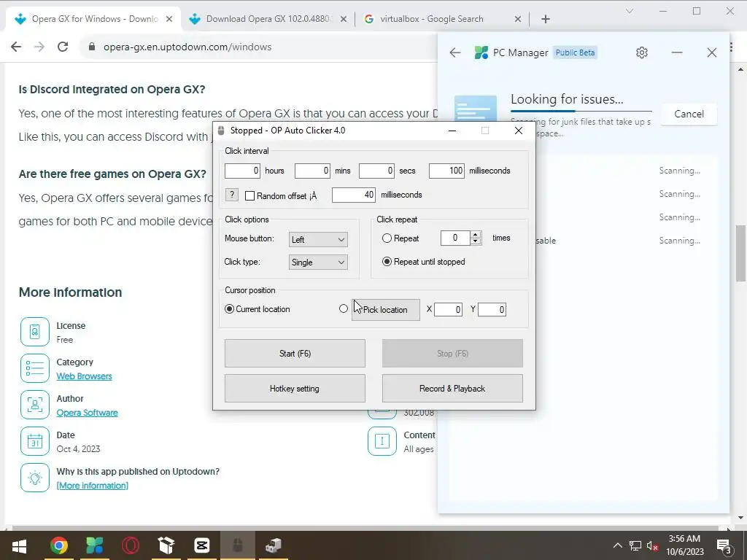
Task: Open the taskbar clock and date
Action: (684, 545)
